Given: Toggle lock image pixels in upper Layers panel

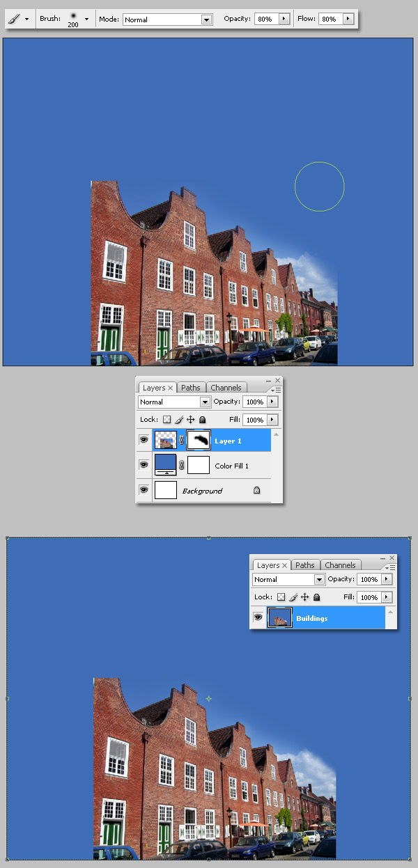Looking at the screenshot, I should (179, 420).
